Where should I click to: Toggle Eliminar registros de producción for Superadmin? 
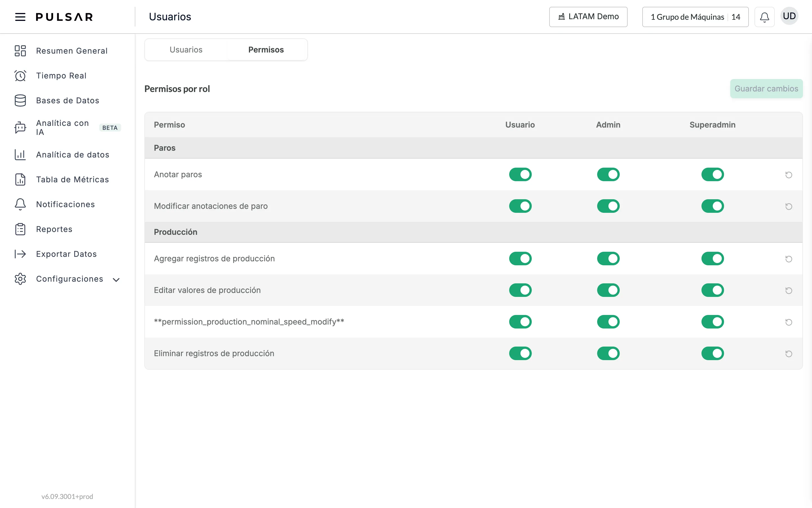coord(712,353)
